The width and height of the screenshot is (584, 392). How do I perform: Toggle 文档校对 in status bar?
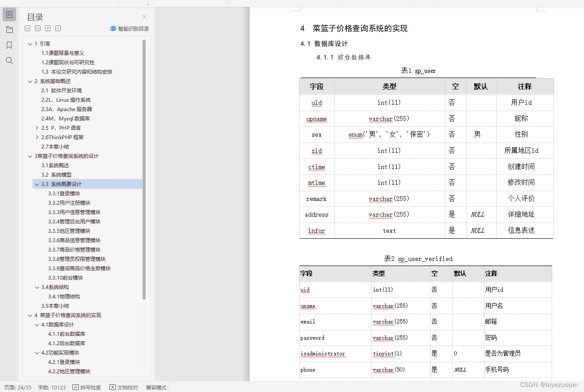click(x=124, y=387)
